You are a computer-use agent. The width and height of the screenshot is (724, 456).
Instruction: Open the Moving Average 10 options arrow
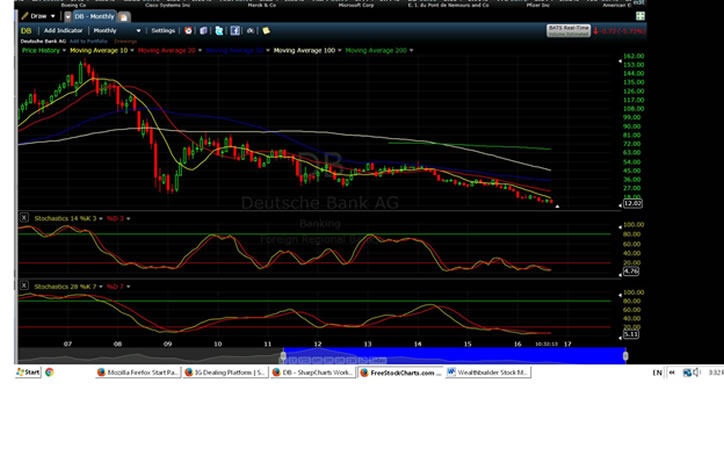point(132,49)
